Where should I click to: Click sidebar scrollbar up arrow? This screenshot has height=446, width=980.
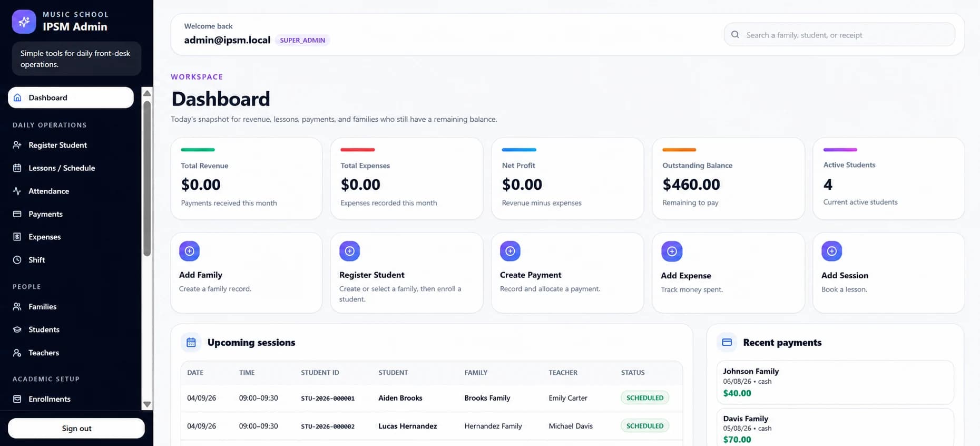pos(147,93)
